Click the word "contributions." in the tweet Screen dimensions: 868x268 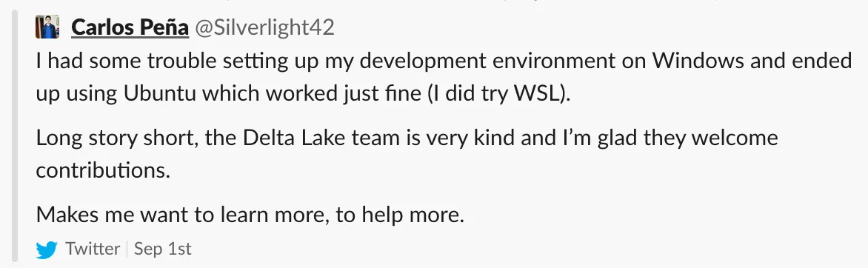pos(103,170)
